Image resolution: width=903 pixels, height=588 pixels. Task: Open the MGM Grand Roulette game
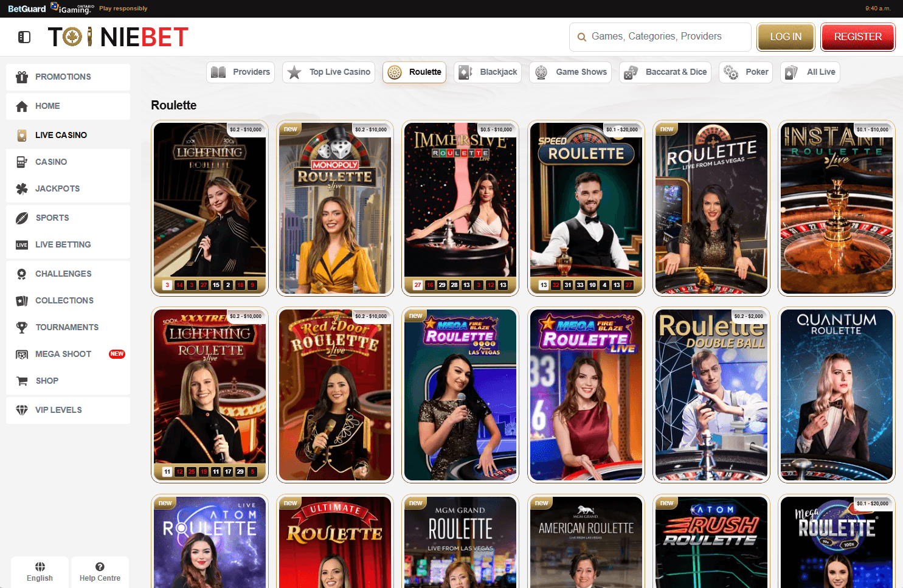460,541
